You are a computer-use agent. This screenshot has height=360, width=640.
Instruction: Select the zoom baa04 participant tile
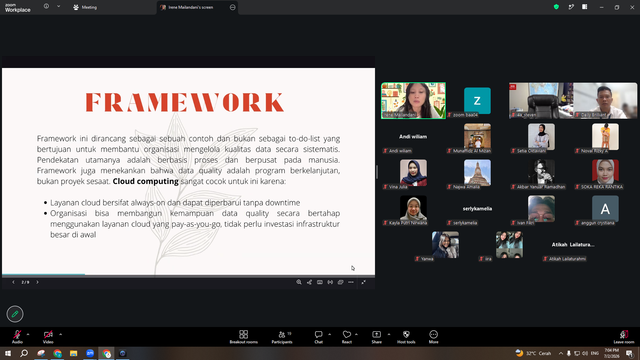tap(477, 101)
